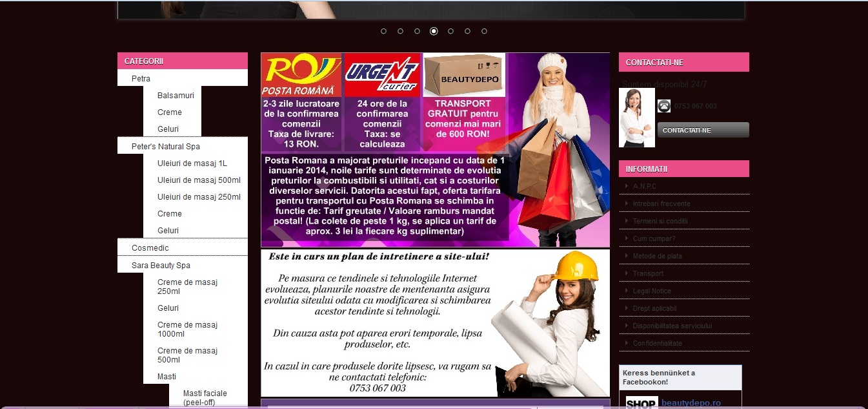868x409 pixels.
Task: Open Balsamuri under Petra
Action: click(176, 96)
